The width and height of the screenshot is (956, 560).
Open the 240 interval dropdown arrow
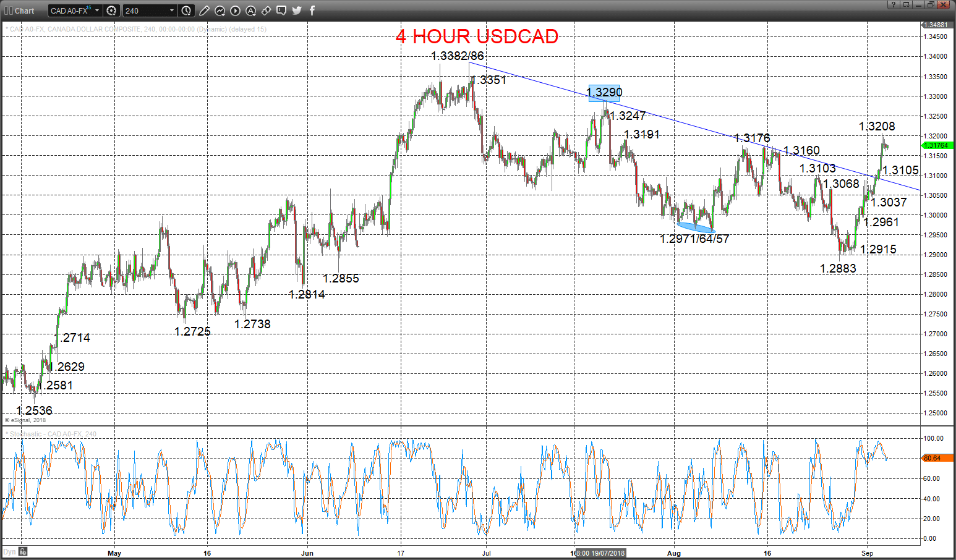[x=172, y=11]
